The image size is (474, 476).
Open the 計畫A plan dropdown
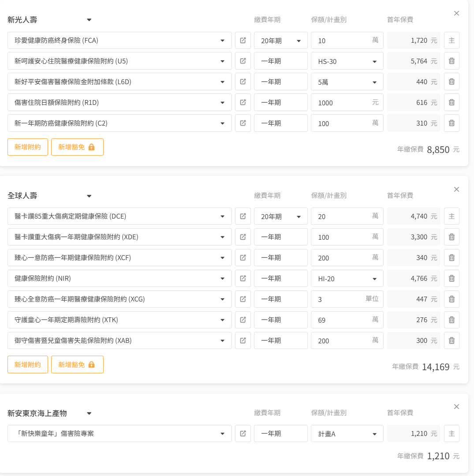pyautogui.click(x=347, y=434)
